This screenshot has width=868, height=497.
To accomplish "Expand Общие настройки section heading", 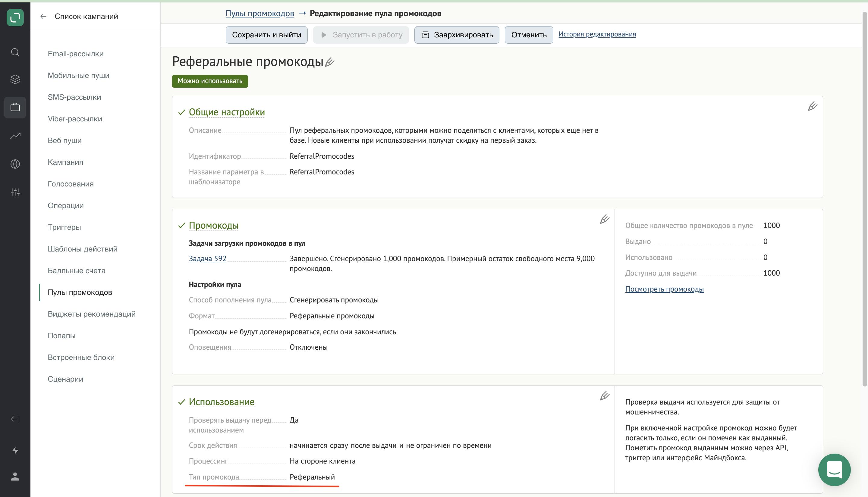I will click(227, 112).
